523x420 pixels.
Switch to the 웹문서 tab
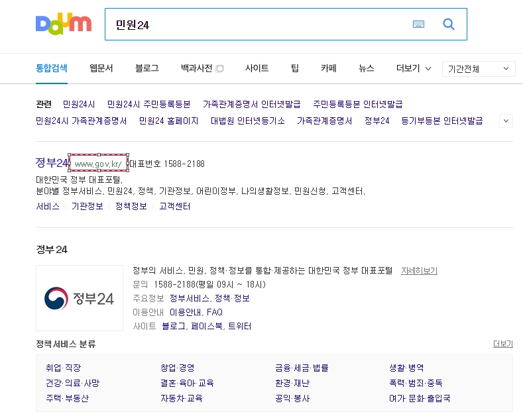101,68
